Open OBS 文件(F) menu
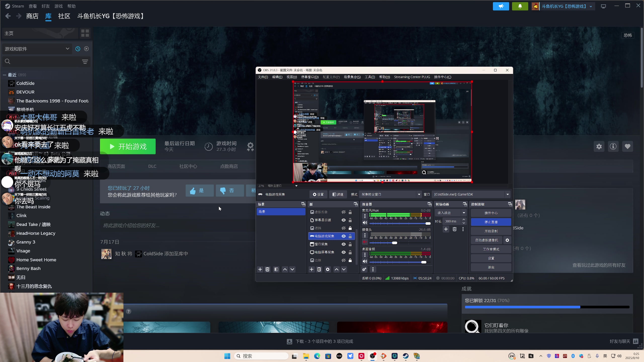The width and height of the screenshot is (644, 362). pyautogui.click(x=263, y=77)
